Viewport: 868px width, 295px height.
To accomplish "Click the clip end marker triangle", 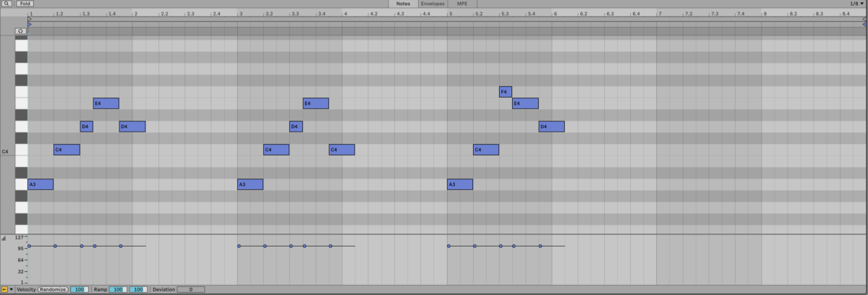I will tap(864, 19).
